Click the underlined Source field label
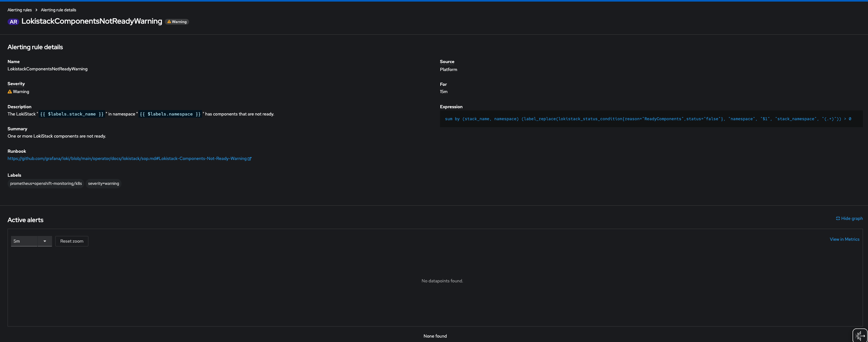 tap(447, 62)
